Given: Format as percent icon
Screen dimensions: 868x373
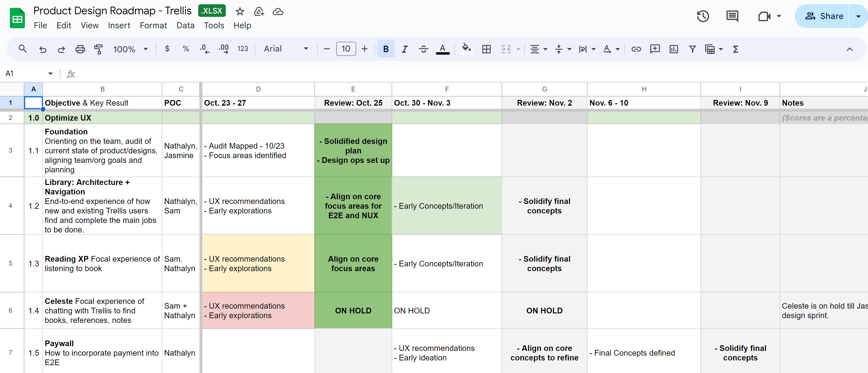Looking at the screenshot, I should (x=186, y=49).
